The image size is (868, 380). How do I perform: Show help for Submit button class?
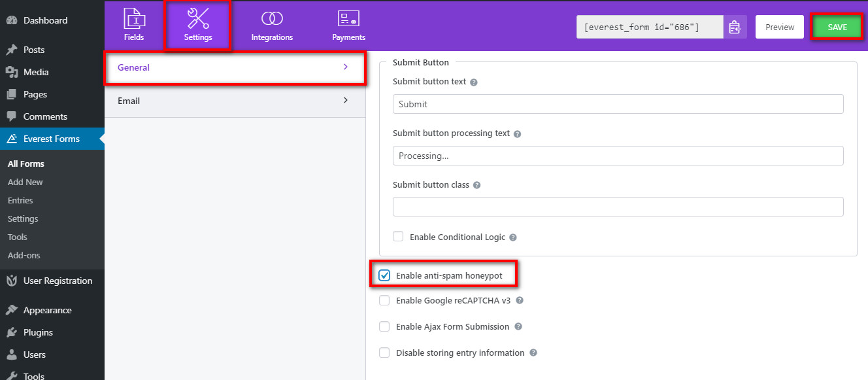click(476, 185)
